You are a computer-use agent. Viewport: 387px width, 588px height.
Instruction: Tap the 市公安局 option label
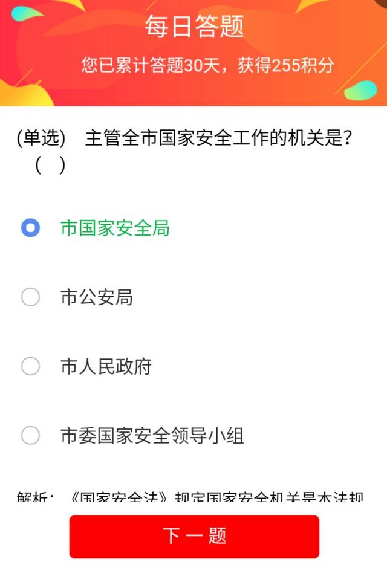(x=96, y=297)
